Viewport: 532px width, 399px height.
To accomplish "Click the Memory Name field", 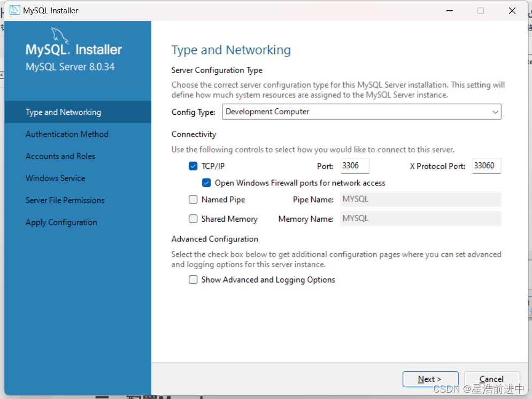I will pyautogui.click(x=421, y=218).
